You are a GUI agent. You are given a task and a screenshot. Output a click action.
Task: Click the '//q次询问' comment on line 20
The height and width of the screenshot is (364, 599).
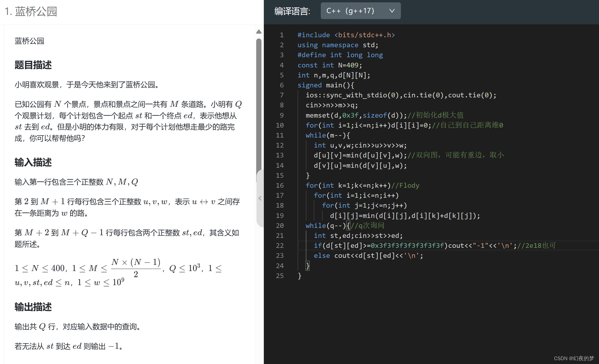click(x=367, y=226)
